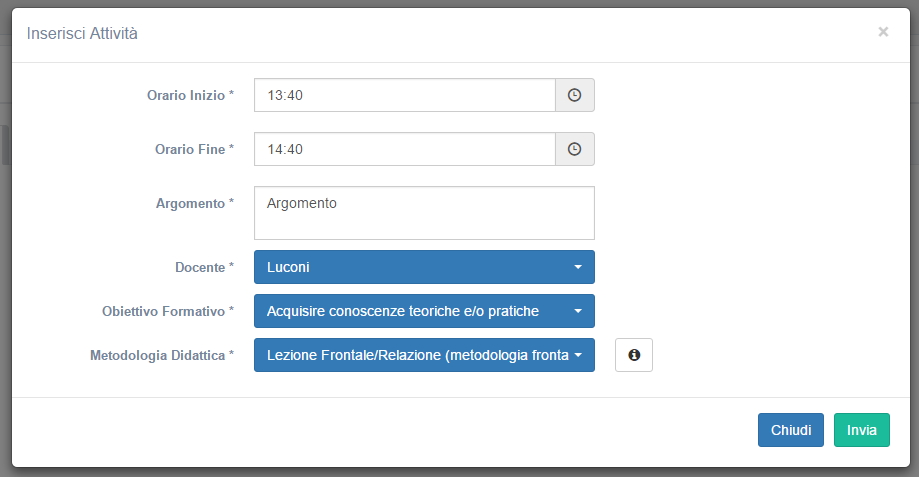Click the "Metodologia Didattica *" label

pyautogui.click(x=161, y=355)
